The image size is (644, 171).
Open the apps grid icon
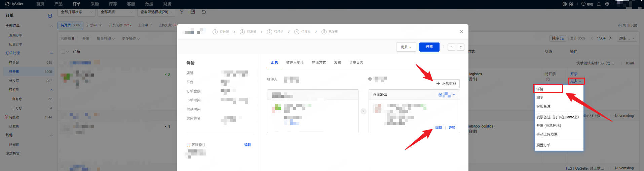pyautogui.click(x=571, y=4)
